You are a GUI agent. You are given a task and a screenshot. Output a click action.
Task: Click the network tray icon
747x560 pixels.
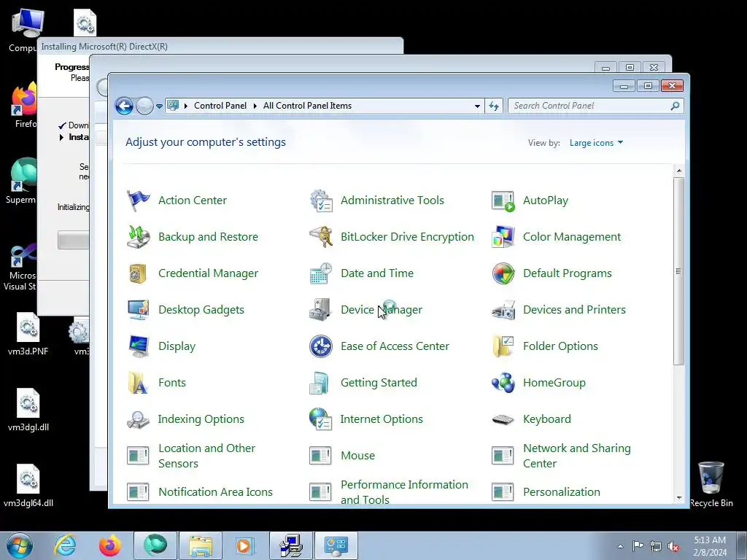pos(656,546)
